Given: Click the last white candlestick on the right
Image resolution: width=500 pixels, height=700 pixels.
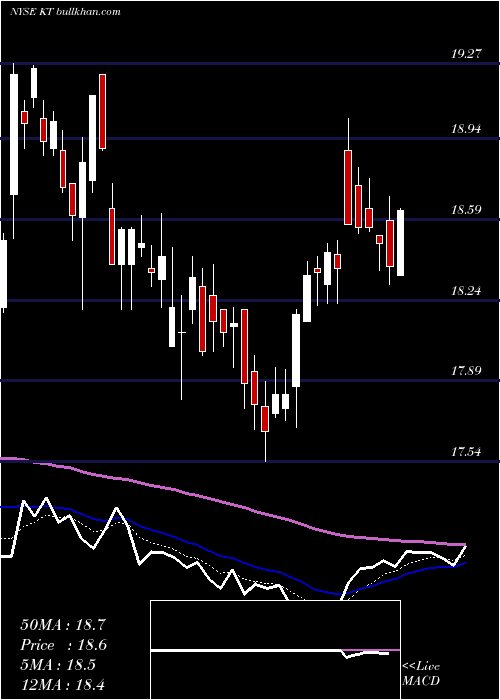Looking at the screenshot, I should (x=400, y=243).
